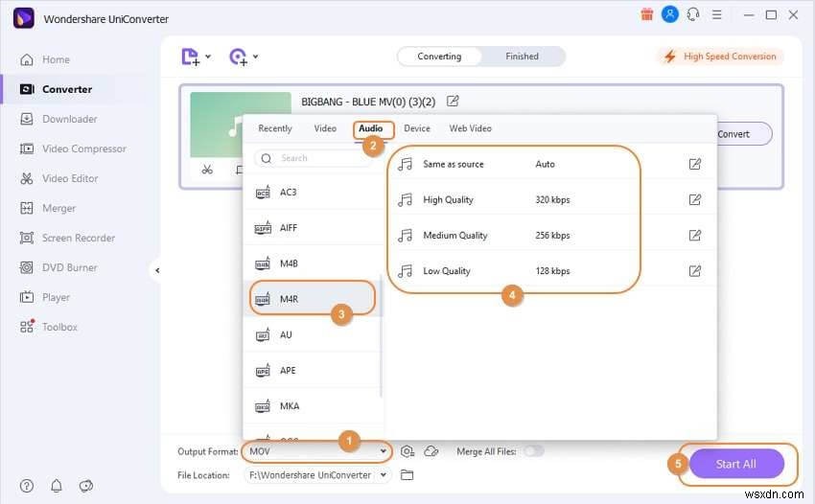
Task: Expand the Add Files dropdown arrow
Action: tap(208, 57)
